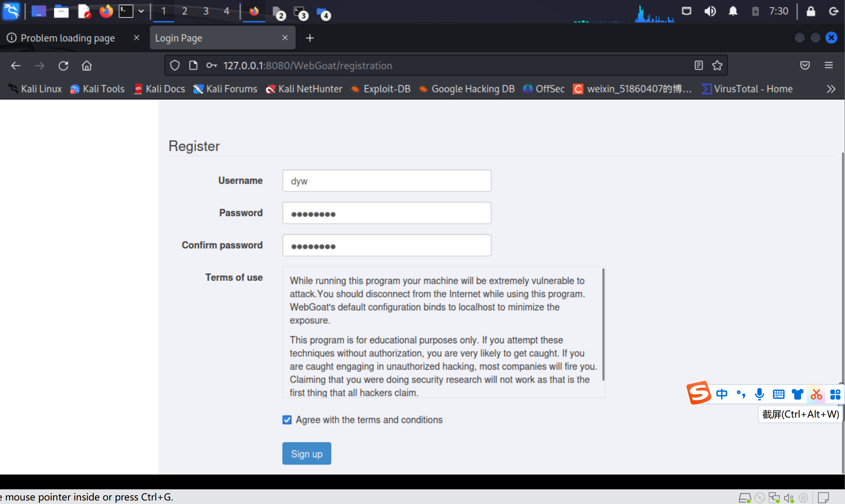Click the Password input field

[x=387, y=213]
